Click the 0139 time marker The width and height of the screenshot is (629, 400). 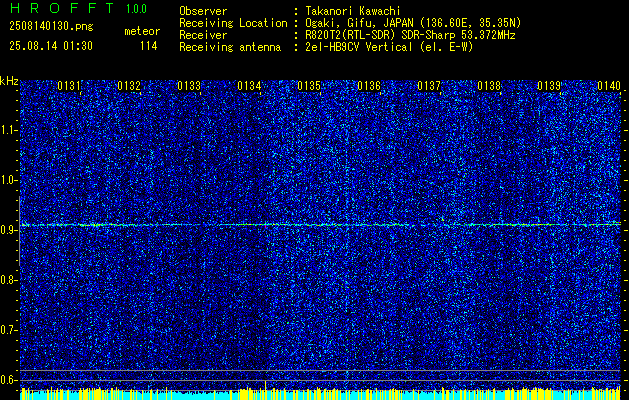[549, 86]
